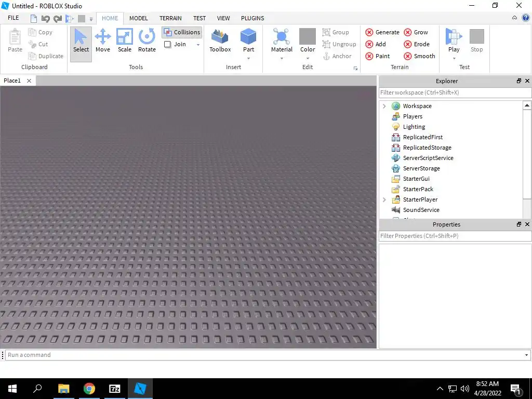532x399 pixels.
Task: Click Cut in the Clipboard group
Action: 38,44
